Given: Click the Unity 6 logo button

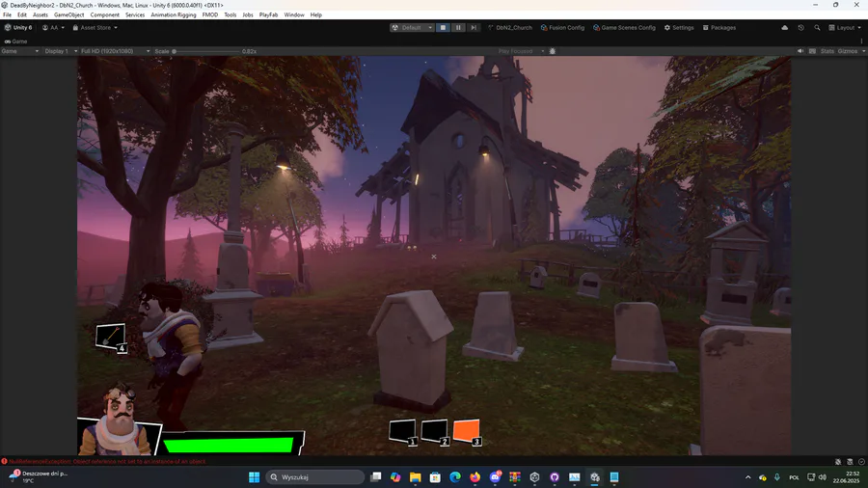Looking at the screenshot, I should [18, 28].
